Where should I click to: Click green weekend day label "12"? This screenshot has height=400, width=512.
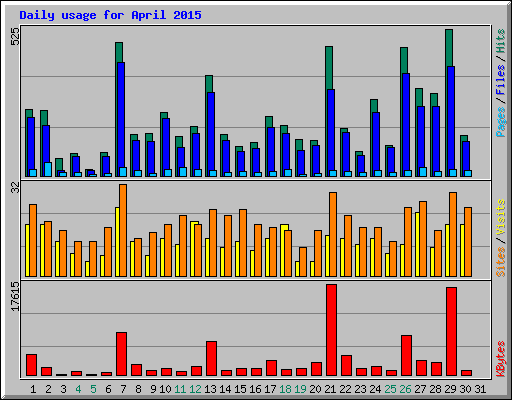(195, 389)
